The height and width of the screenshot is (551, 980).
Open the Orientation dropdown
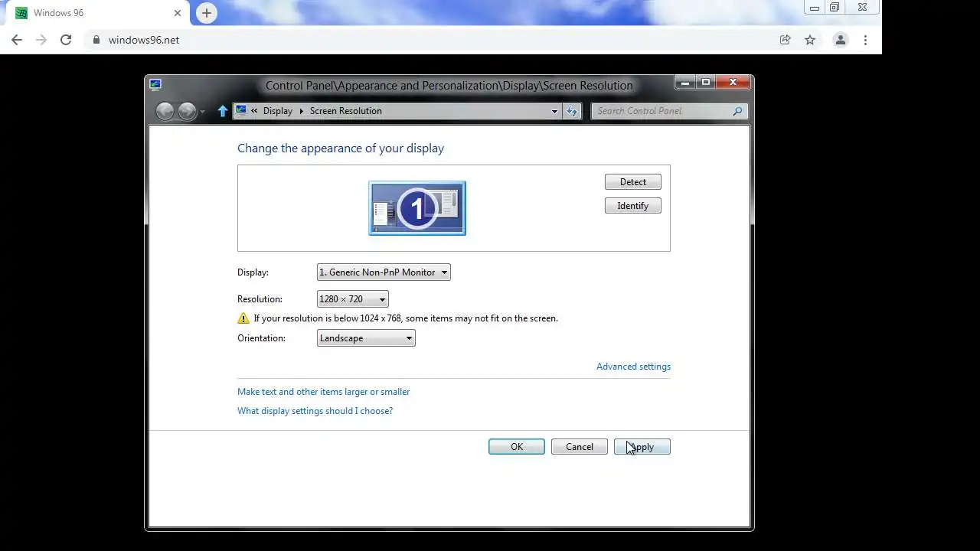click(366, 338)
